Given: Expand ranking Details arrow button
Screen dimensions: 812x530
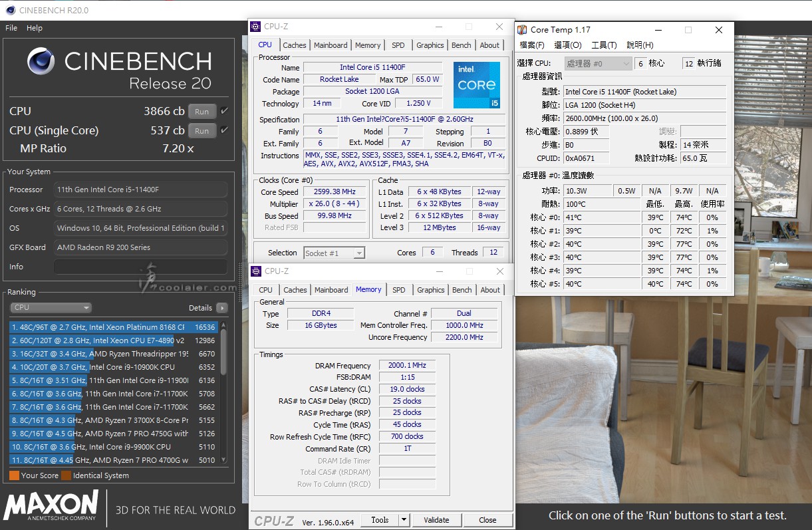Looking at the screenshot, I should pos(221,308).
